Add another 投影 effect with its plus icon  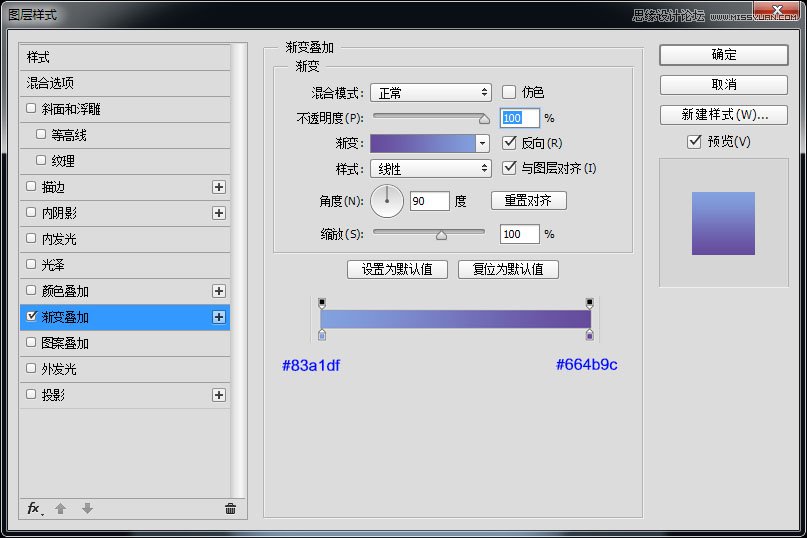pos(219,395)
